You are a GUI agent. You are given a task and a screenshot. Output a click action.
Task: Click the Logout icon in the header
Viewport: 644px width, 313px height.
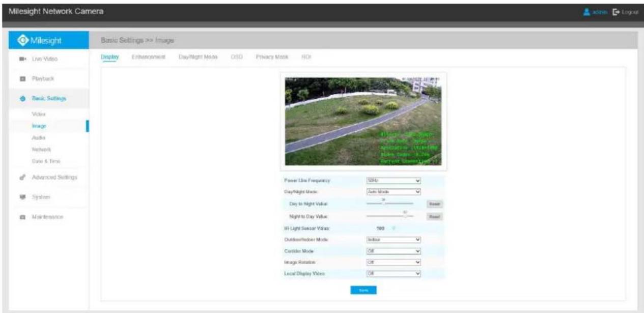(x=617, y=11)
